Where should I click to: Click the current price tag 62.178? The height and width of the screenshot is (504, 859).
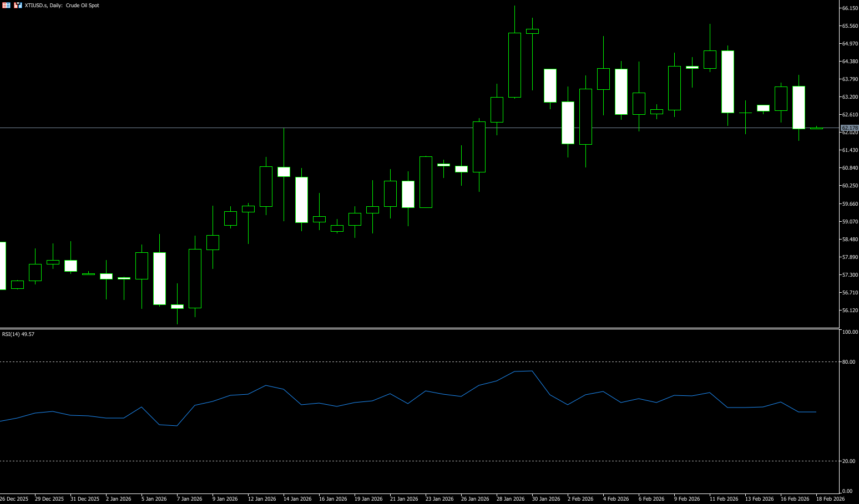click(850, 128)
